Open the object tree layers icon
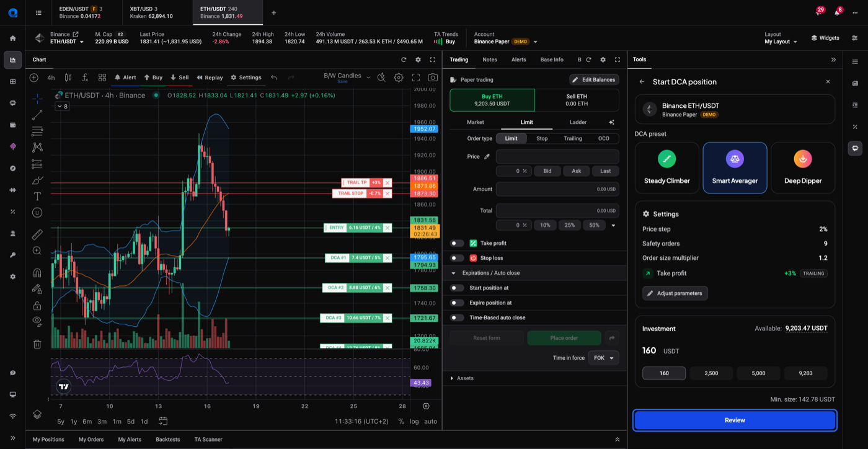 [x=37, y=414]
